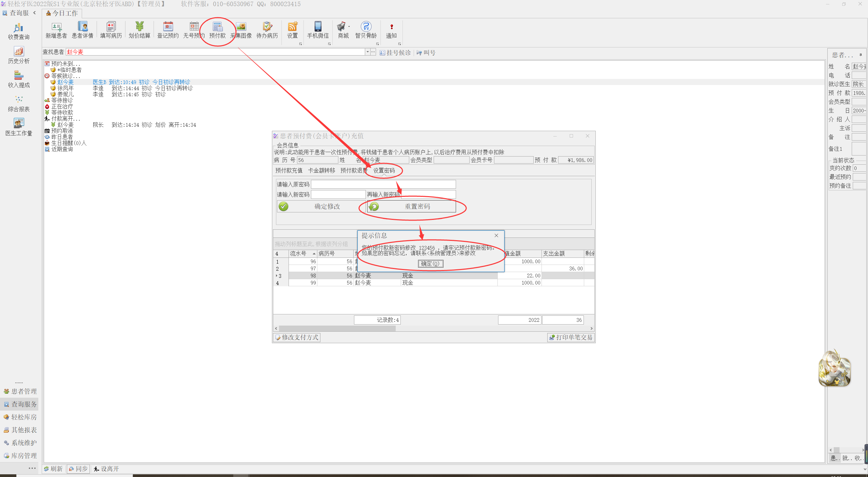Click the 打印单笔交易 button

click(x=571, y=337)
